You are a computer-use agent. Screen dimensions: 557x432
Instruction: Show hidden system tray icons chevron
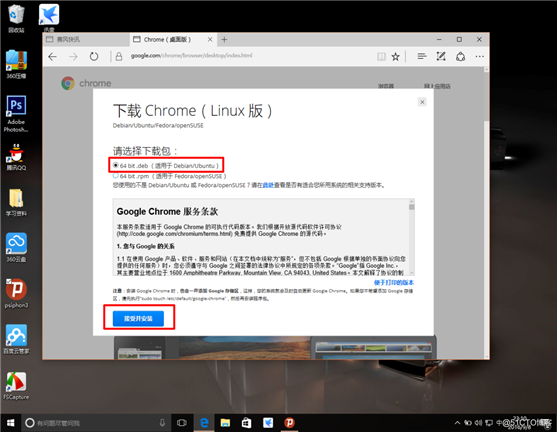[457, 423]
